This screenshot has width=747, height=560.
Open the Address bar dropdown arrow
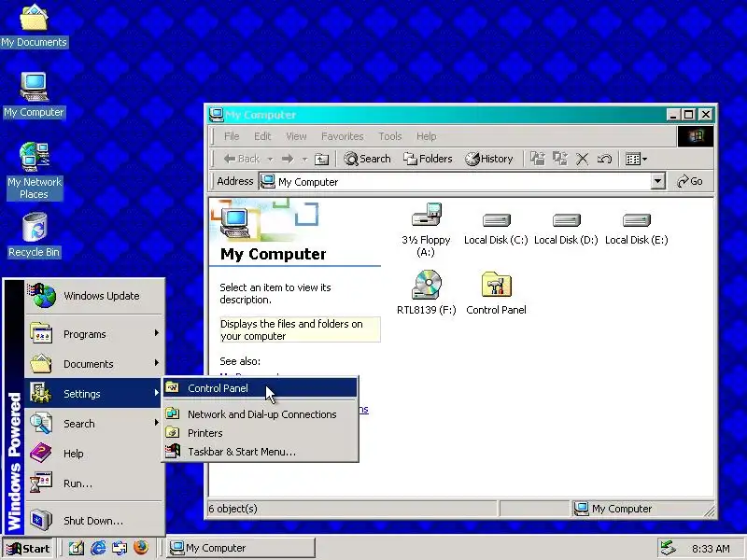point(658,181)
